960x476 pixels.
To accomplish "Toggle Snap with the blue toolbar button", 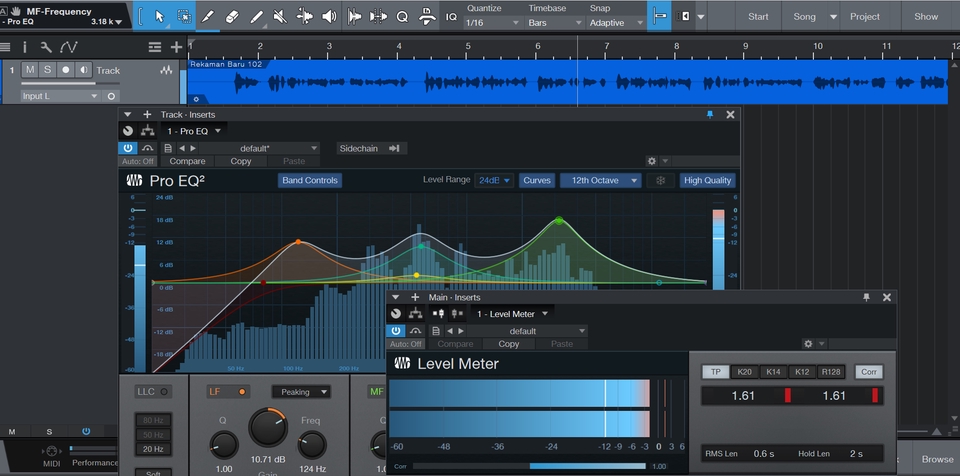I will point(659,17).
